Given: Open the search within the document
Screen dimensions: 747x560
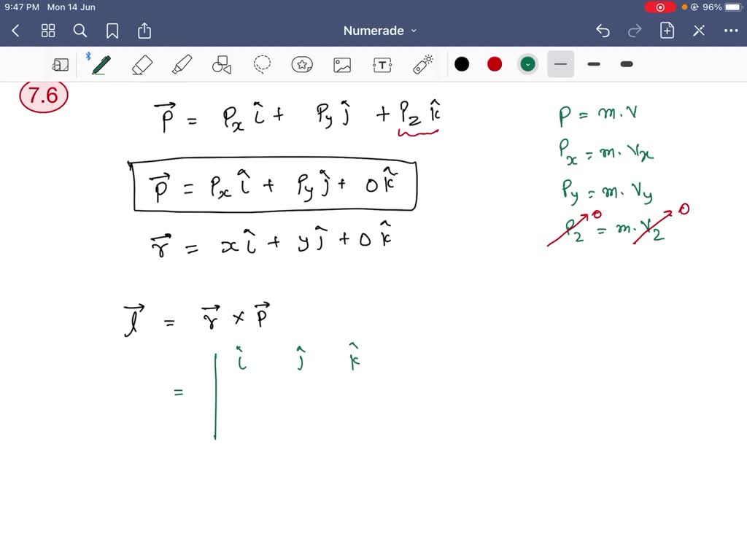Looking at the screenshot, I should point(80,31).
